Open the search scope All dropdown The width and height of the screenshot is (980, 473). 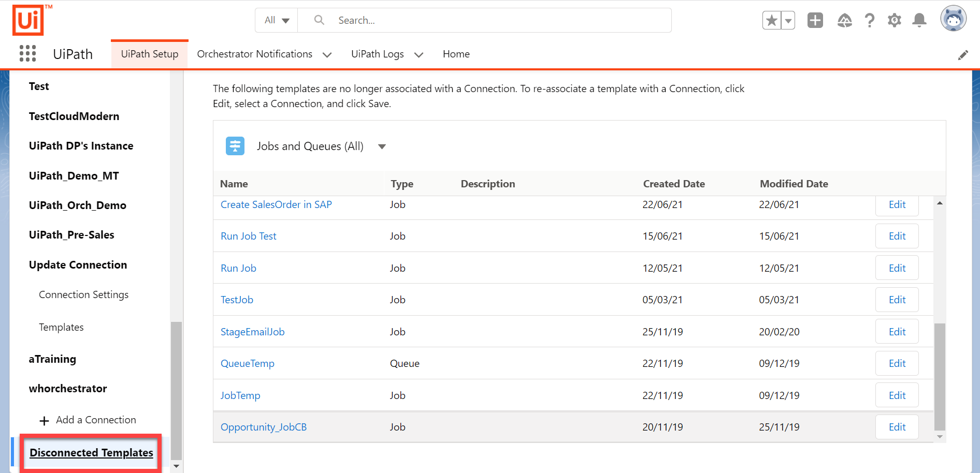pos(277,21)
